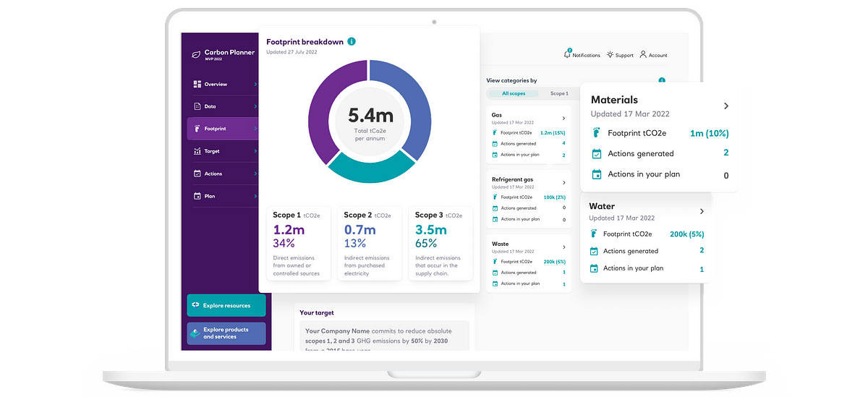Expand the Materials card chevron

coord(726,106)
